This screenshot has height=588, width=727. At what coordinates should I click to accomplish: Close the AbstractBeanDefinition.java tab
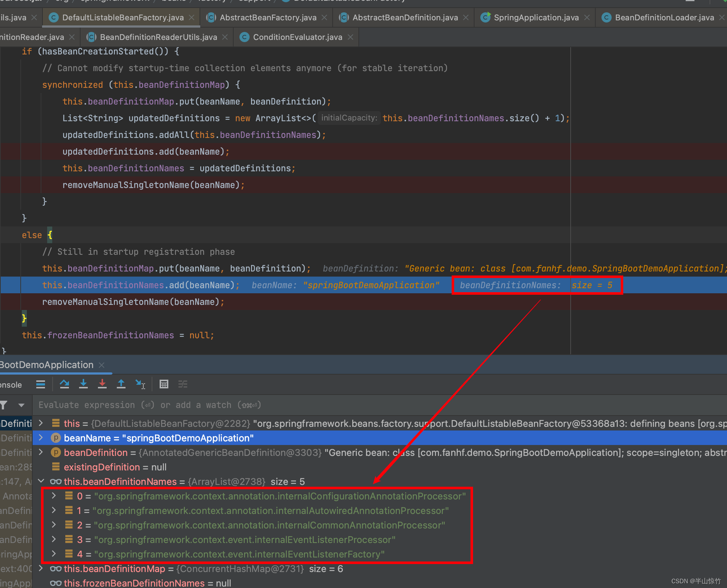coord(466,17)
